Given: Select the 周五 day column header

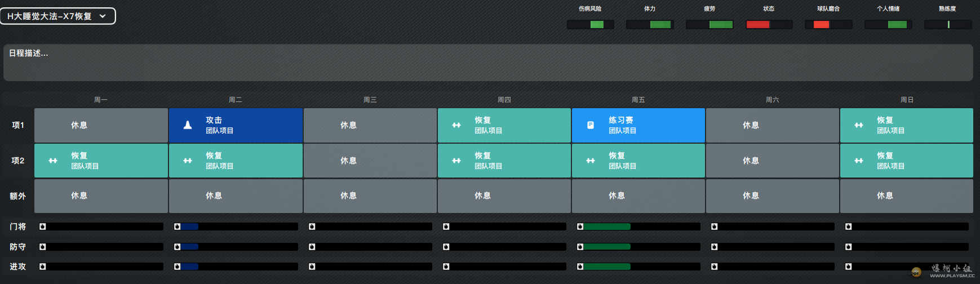Looking at the screenshot, I should pyautogui.click(x=638, y=100).
